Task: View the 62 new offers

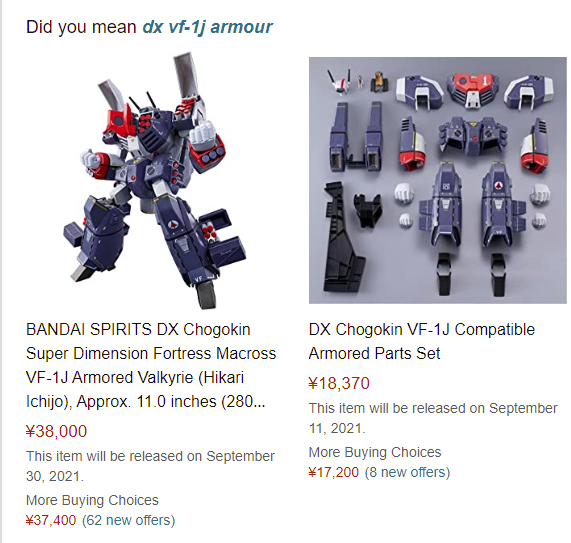Action: (x=129, y=520)
